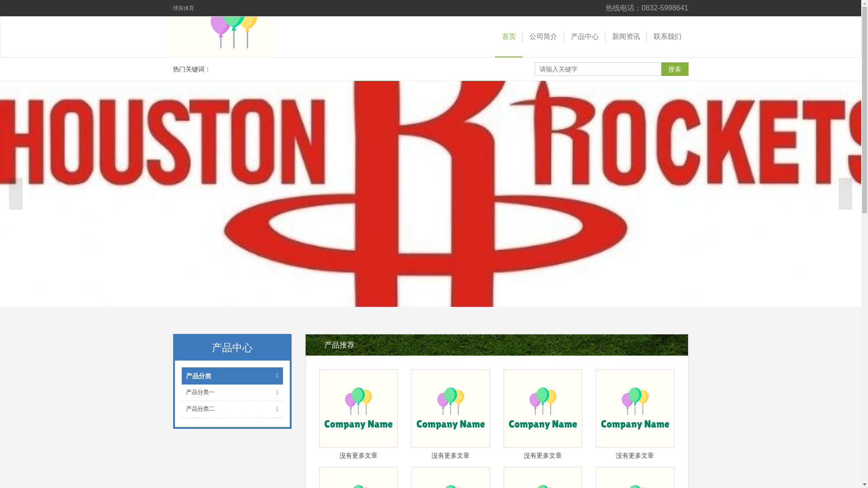Click first 没有更多文章 caption link
Image resolution: width=868 pixels, height=488 pixels.
pos(359,456)
